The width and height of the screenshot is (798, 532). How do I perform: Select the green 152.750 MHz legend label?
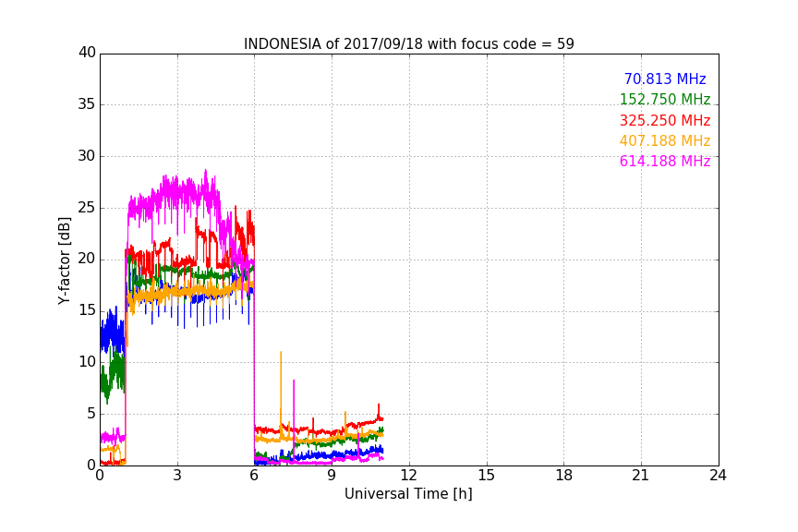pyautogui.click(x=665, y=99)
